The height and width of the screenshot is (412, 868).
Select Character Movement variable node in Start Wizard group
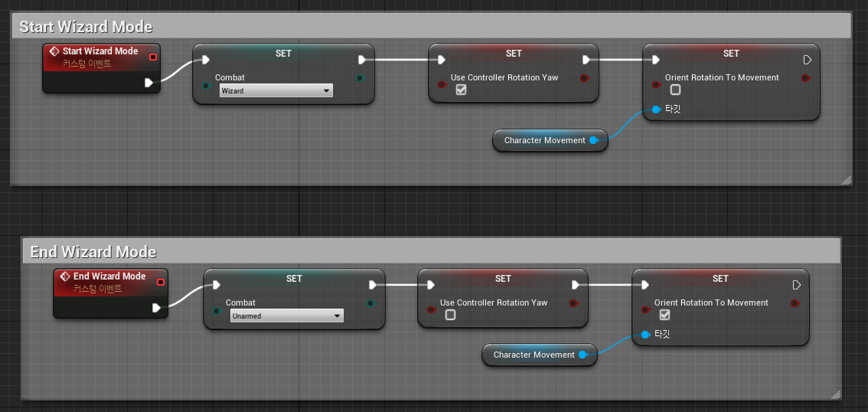click(x=550, y=141)
